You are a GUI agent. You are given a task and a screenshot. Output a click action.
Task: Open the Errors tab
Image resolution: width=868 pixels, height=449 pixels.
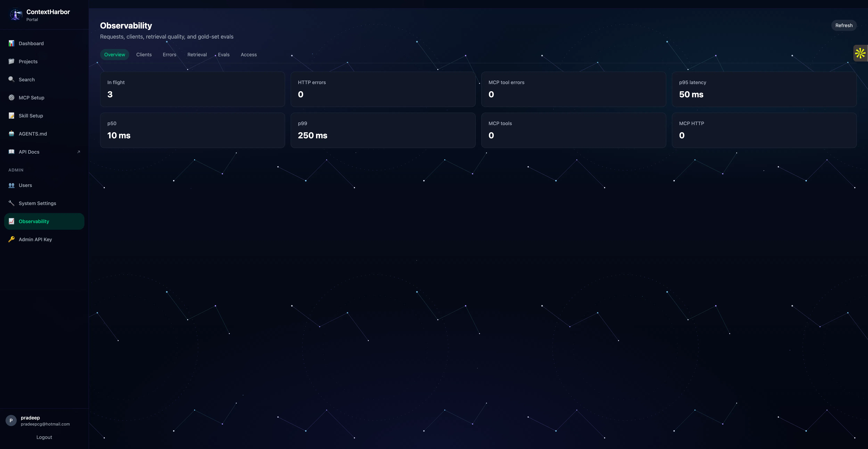(170, 55)
